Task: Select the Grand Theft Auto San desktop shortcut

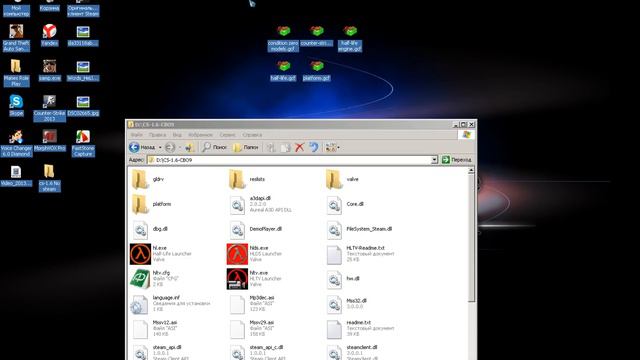Action: coord(16,38)
